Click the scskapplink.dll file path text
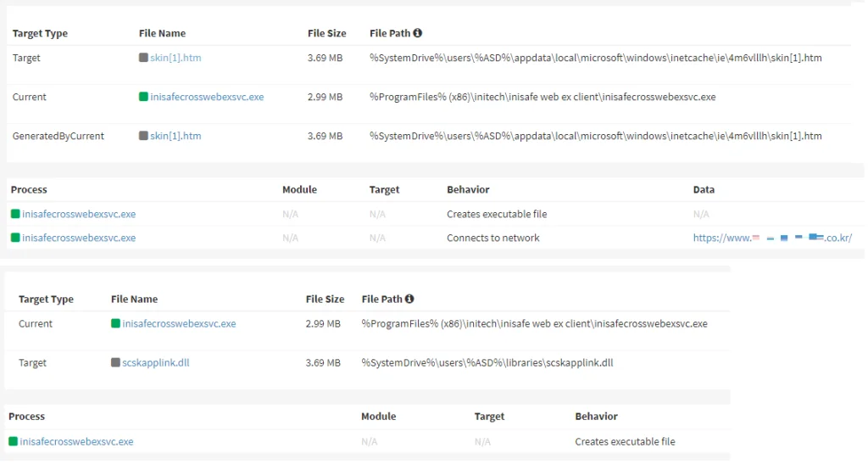 (487, 362)
